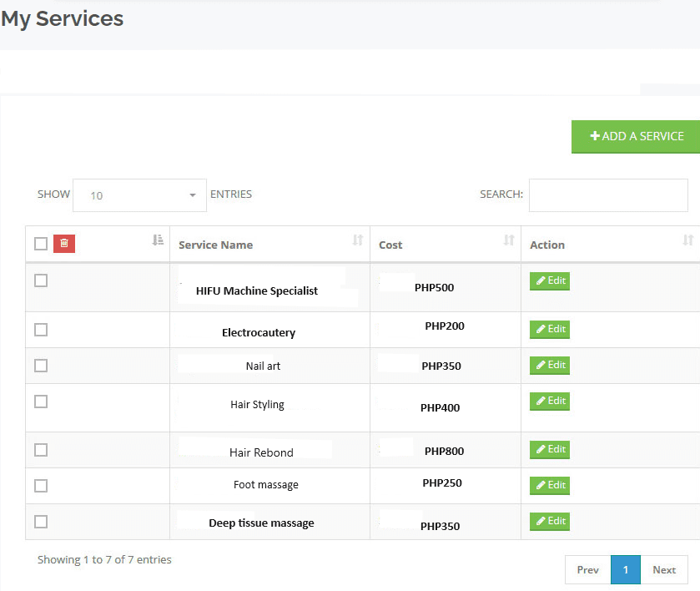
Task: Click sort icon in Cost column
Action: click(509, 240)
